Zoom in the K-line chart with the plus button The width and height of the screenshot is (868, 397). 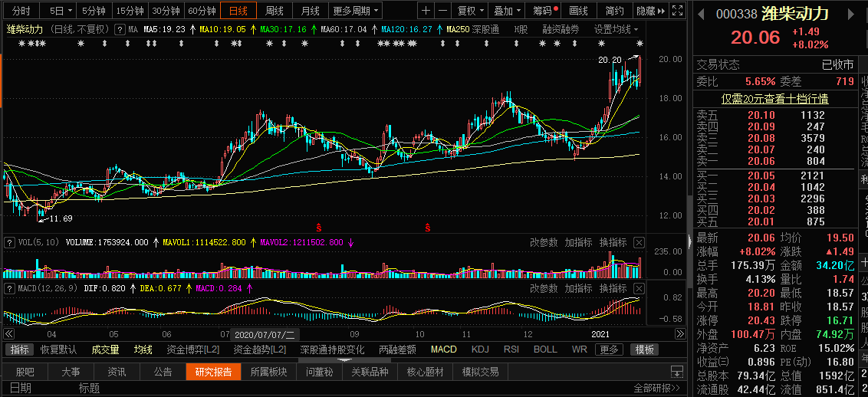coord(425,11)
